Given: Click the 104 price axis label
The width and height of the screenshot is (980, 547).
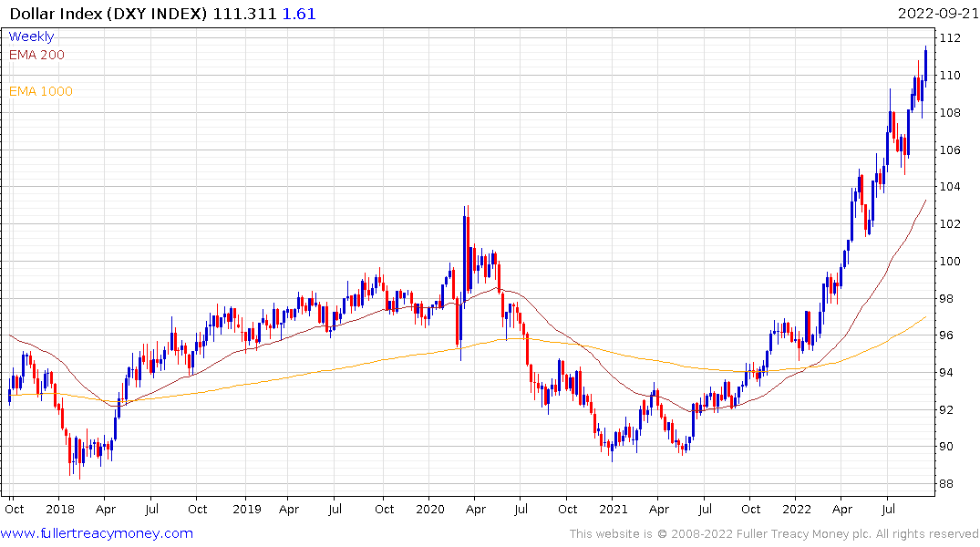Looking at the screenshot, I should click(950, 186).
